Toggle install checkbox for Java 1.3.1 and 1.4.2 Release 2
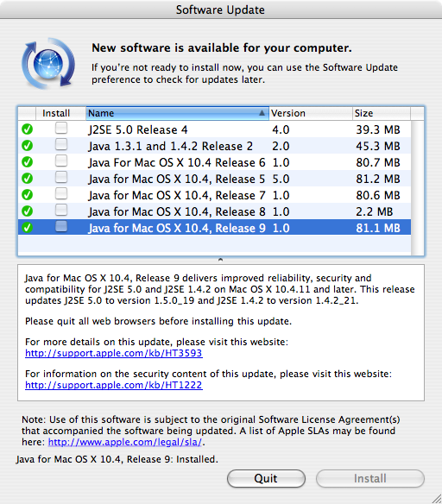The image size is (442, 504). pos(61,144)
